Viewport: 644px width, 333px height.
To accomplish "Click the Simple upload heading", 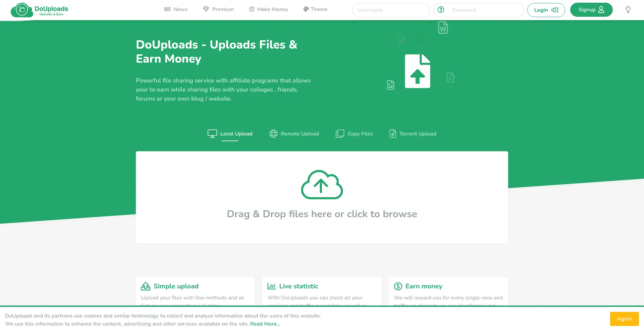I will tap(176, 286).
